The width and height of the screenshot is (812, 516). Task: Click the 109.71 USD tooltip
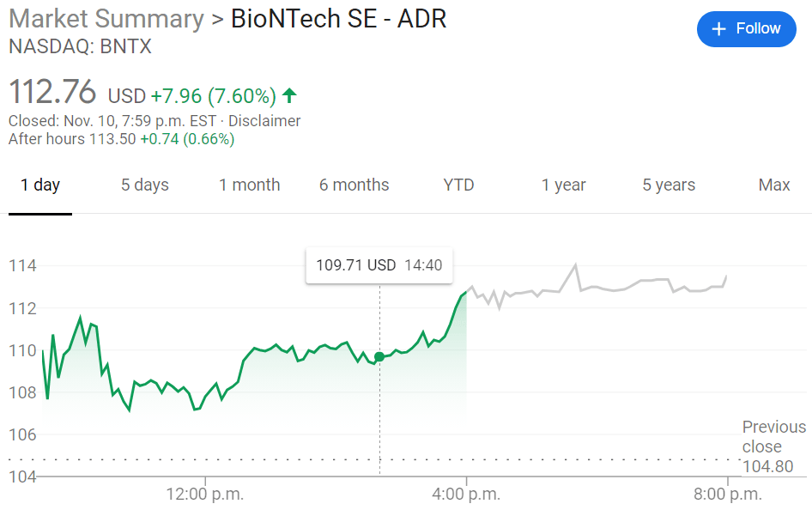point(379,265)
